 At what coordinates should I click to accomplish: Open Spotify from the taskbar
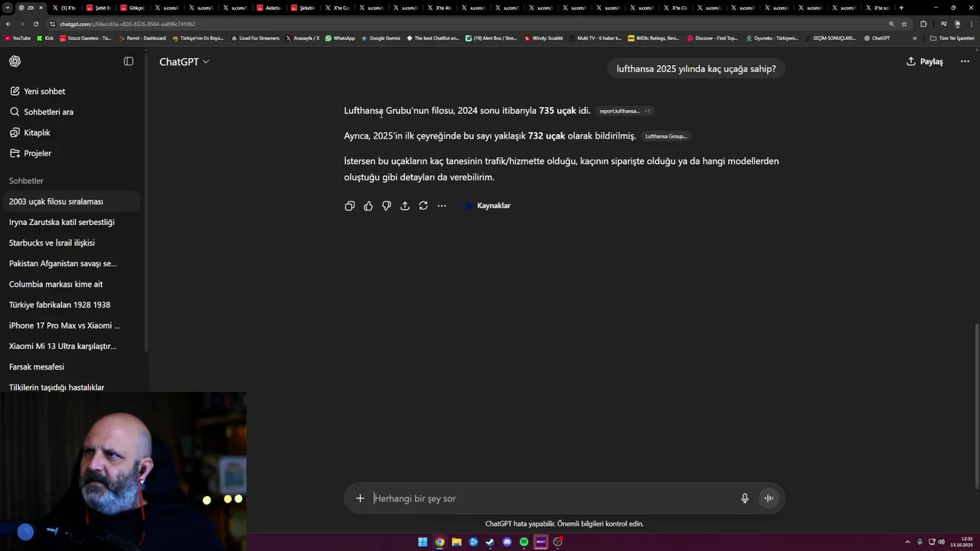click(524, 542)
